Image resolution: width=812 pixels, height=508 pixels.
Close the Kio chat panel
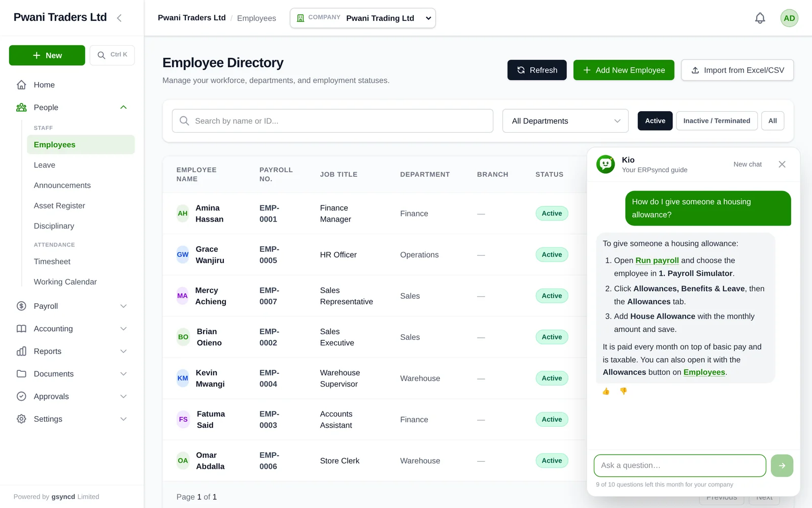(782, 164)
